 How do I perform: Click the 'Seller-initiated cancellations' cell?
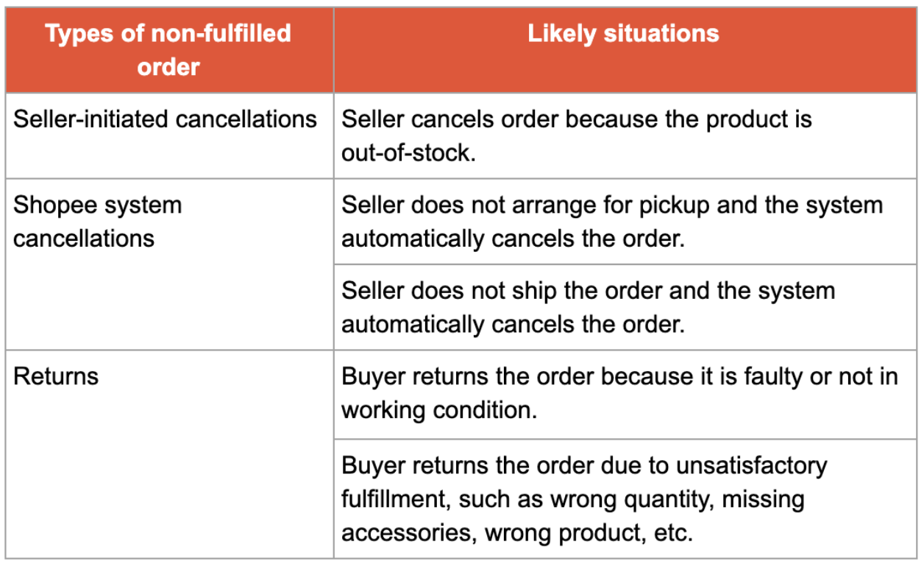[166, 119]
